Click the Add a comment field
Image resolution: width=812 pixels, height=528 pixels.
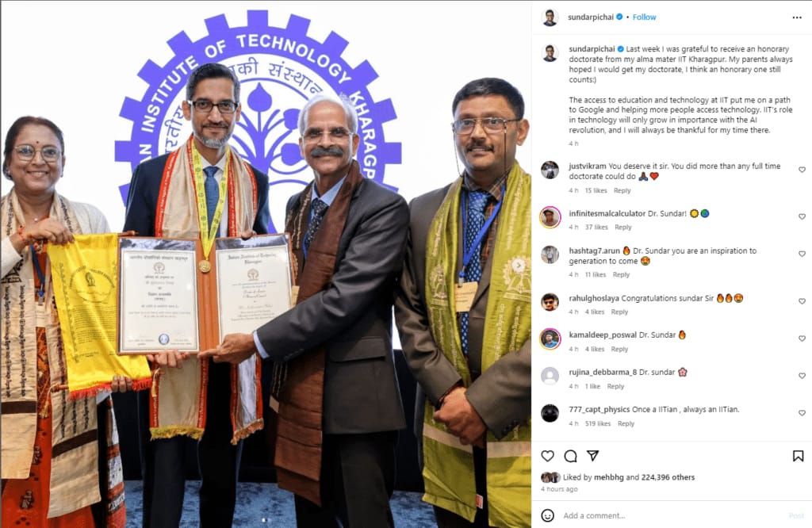pyautogui.click(x=671, y=515)
